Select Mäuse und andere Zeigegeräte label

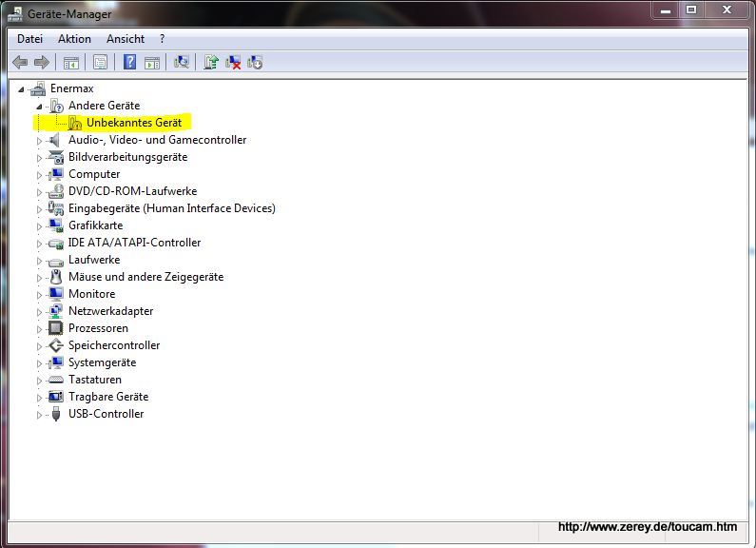click(x=146, y=277)
